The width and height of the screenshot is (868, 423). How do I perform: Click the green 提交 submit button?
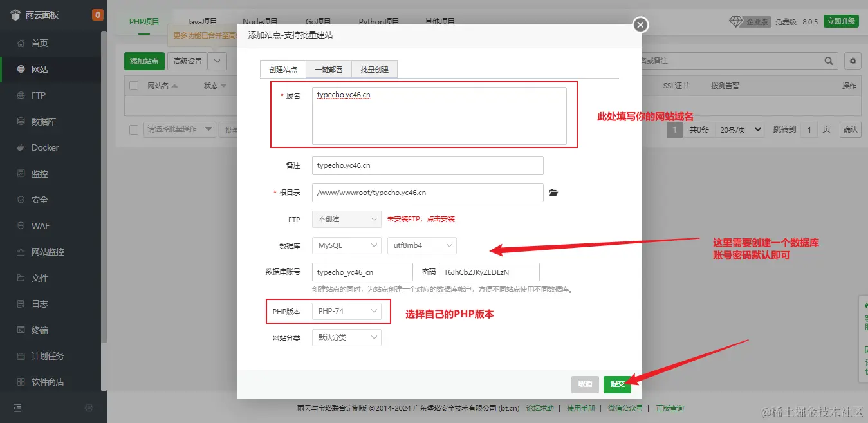[x=617, y=384]
